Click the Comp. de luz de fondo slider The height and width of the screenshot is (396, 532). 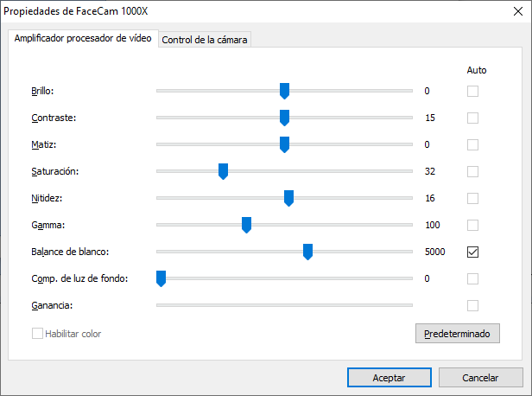point(161,278)
